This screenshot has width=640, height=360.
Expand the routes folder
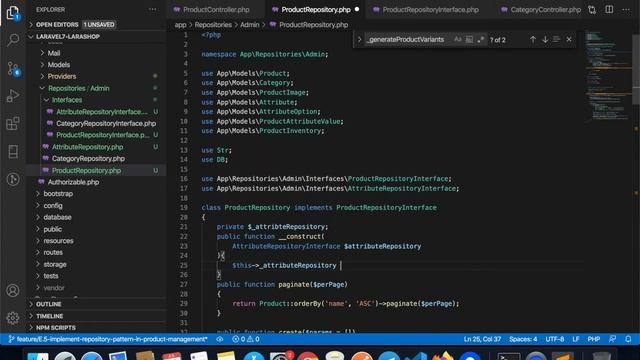point(53,252)
